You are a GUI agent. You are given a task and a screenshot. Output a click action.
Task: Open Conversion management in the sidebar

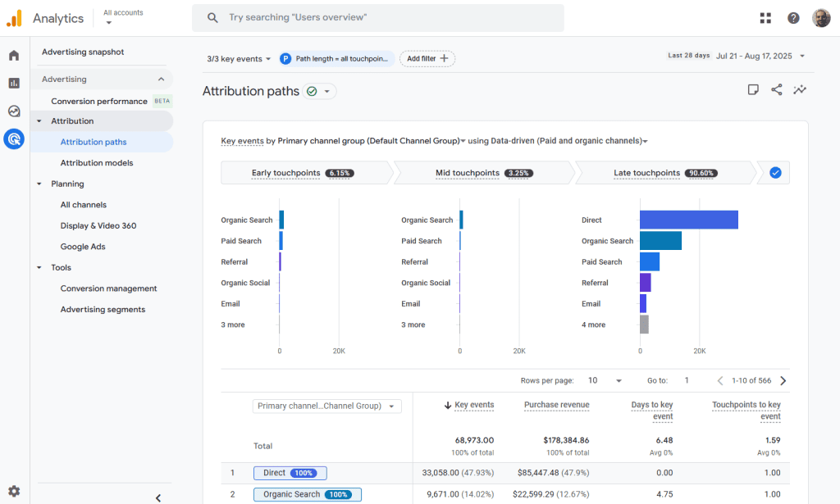click(x=108, y=288)
